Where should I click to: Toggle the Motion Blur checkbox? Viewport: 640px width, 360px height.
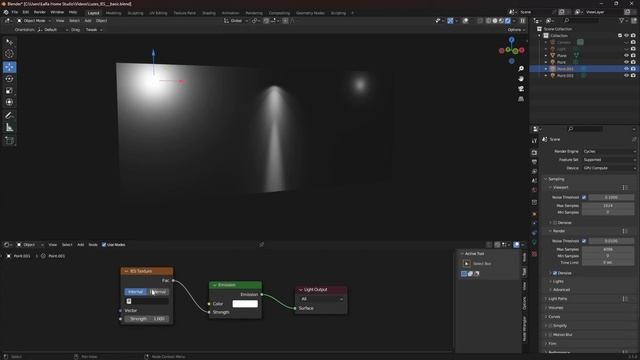point(551,335)
